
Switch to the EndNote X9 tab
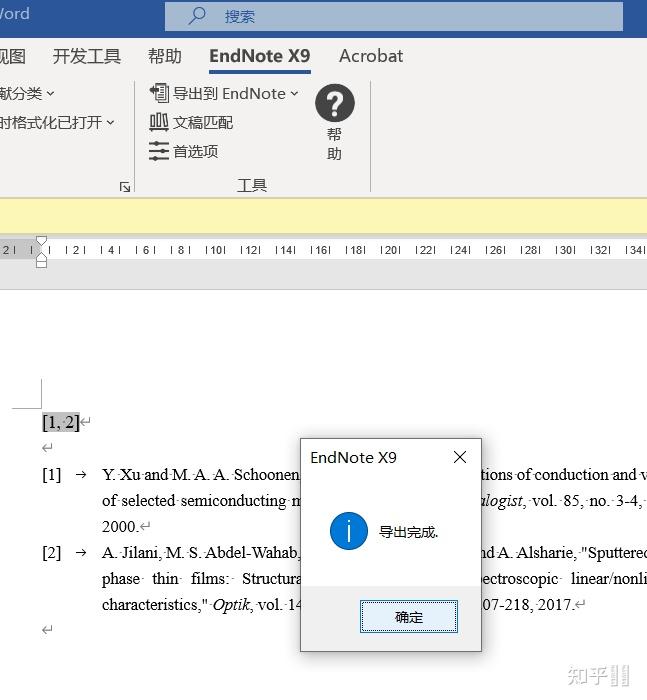tap(260, 56)
